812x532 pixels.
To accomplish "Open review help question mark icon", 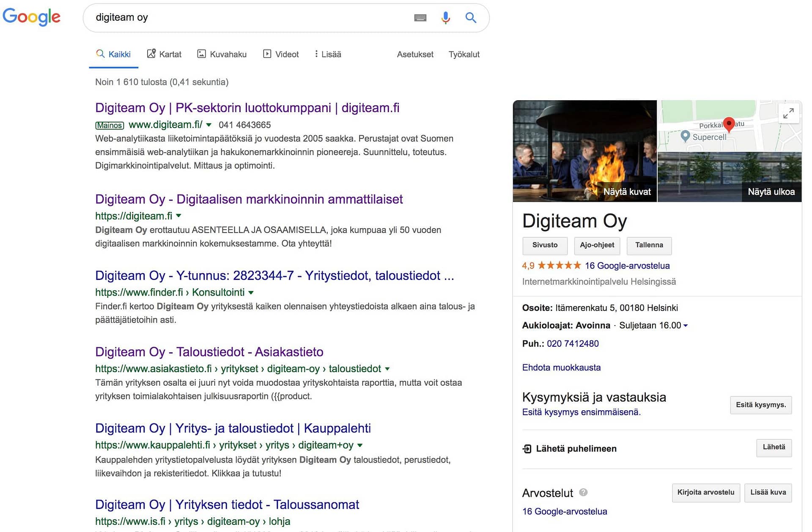I will tap(583, 492).
